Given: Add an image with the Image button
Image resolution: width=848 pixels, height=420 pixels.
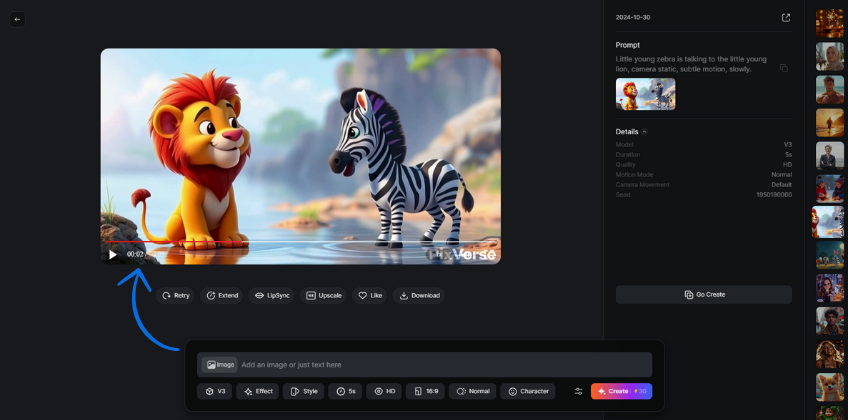Looking at the screenshot, I should tap(220, 365).
